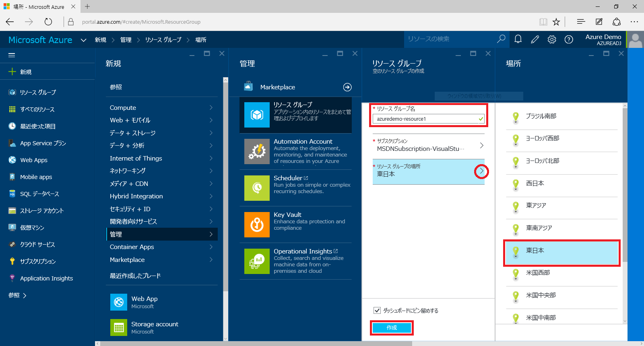This screenshot has height=346, width=644.
Task: Open the portal settings gear icon
Action: click(552, 39)
